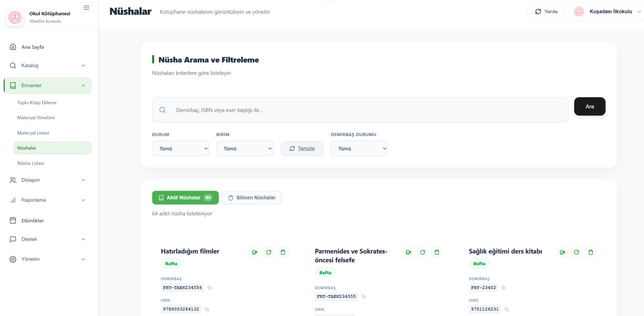Click the code FRT-23452
644x316 pixels.
(x=483, y=288)
